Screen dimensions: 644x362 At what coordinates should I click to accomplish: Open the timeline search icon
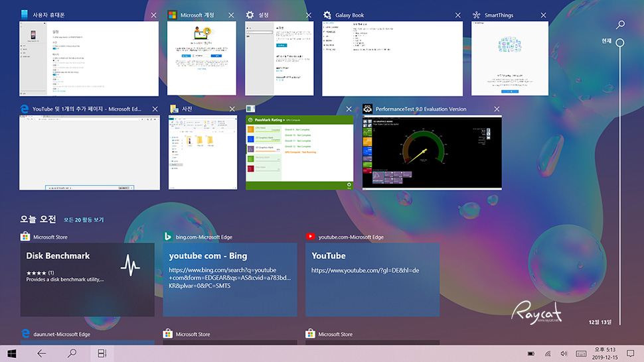click(620, 25)
